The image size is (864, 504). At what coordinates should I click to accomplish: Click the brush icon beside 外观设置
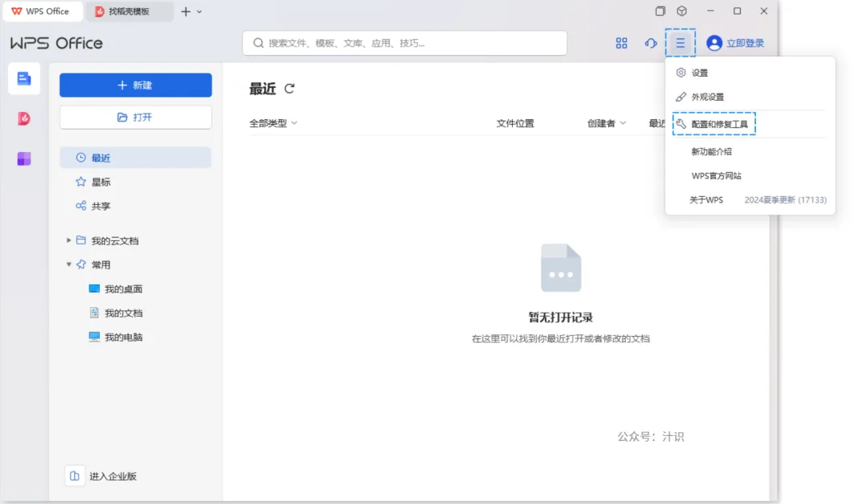point(681,97)
